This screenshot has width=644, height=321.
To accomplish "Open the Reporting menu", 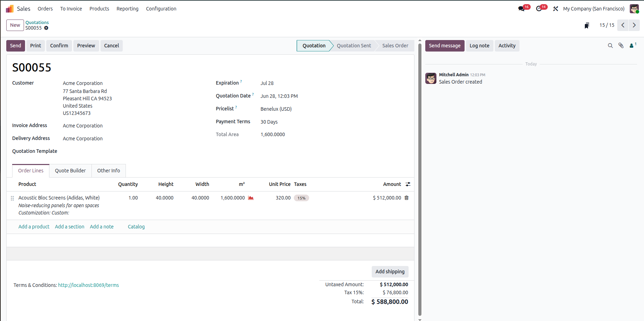I will (x=127, y=9).
